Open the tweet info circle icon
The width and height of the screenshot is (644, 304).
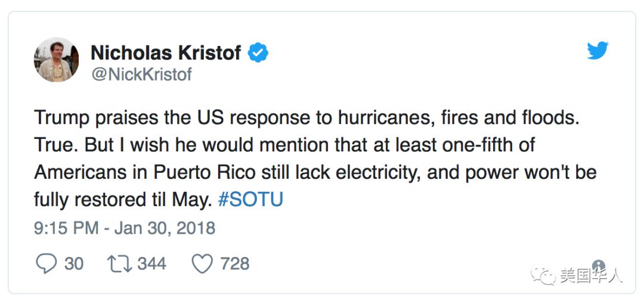click(x=599, y=265)
